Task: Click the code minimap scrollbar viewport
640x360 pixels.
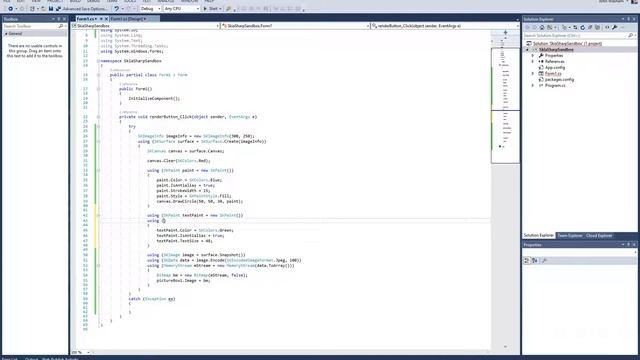Action: [505, 106]
